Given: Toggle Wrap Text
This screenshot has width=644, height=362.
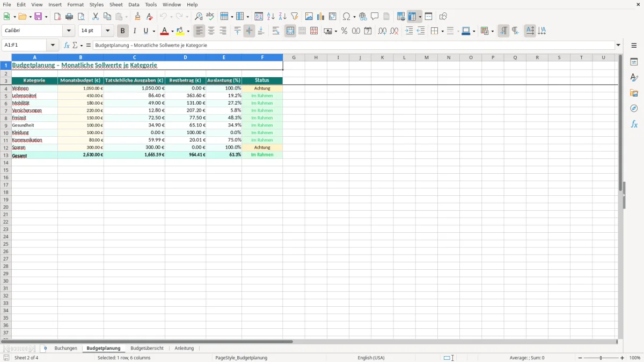Looking at the screenshot, I should [x=276, y=31].
